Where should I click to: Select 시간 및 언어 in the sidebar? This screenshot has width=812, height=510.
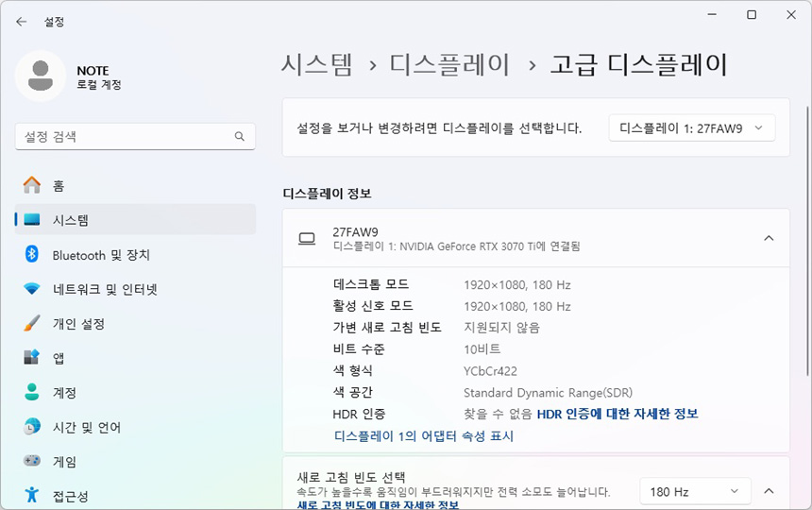pos(87,427)
